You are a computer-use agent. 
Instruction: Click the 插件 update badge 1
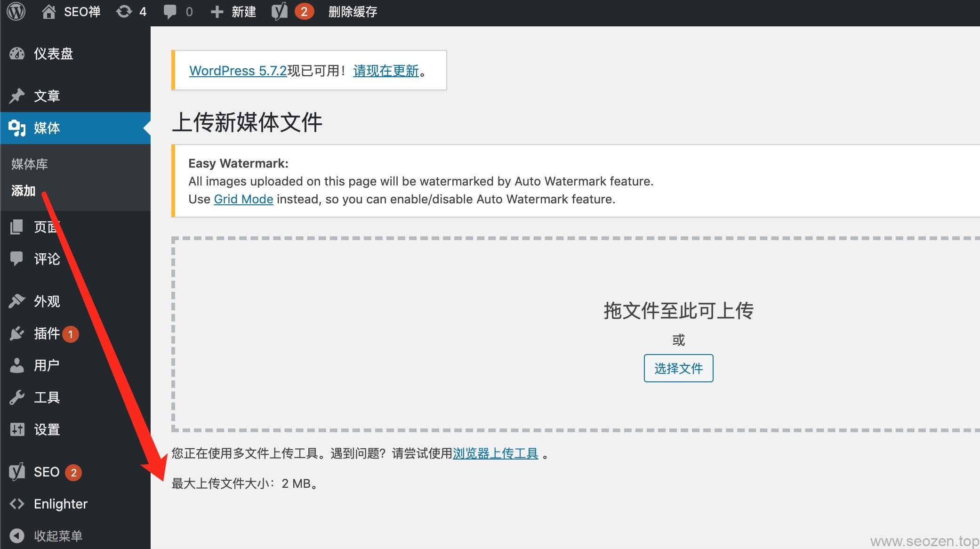click(71, 334)
